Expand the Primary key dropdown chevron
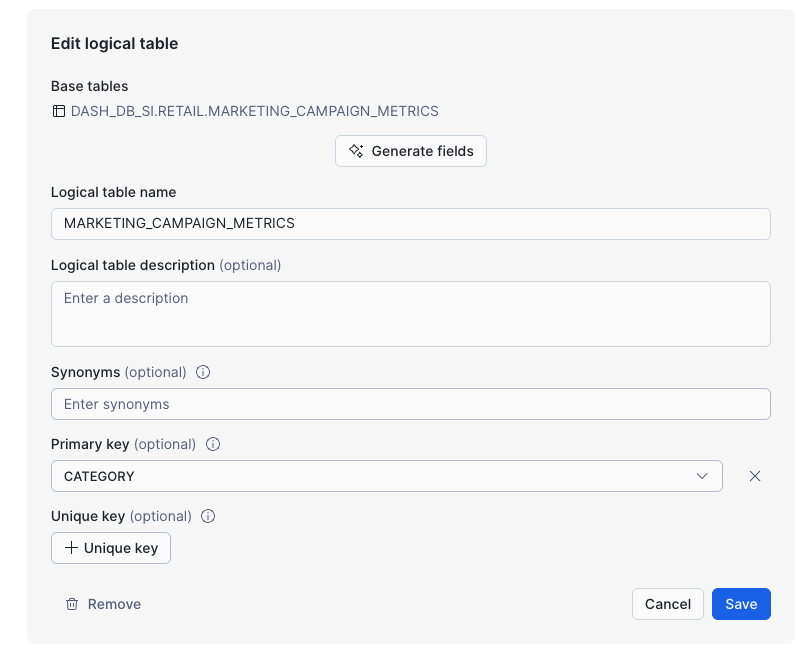Screen dimensions: 807x654 pyautogui.click(x=702, y=476)
